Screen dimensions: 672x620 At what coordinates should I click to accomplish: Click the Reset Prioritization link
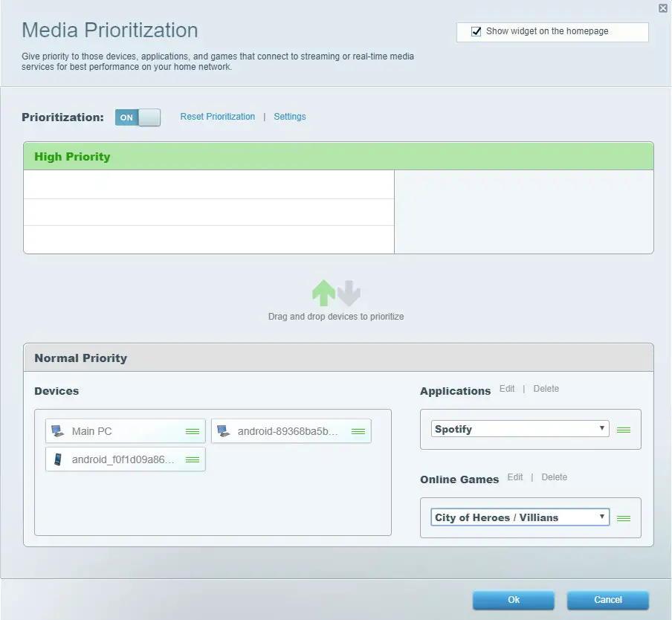click(x=217, y=117)
